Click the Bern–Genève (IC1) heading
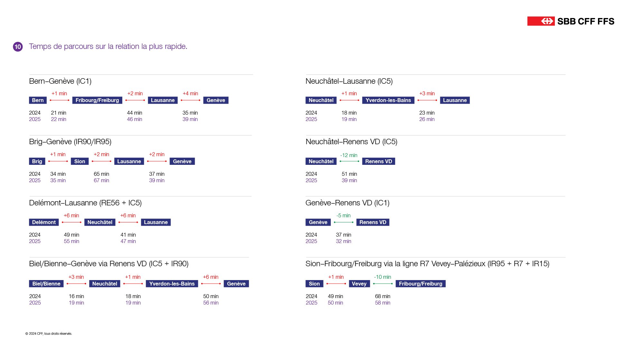The width and height of the screenshot is (644, 348). pos(60,81)
